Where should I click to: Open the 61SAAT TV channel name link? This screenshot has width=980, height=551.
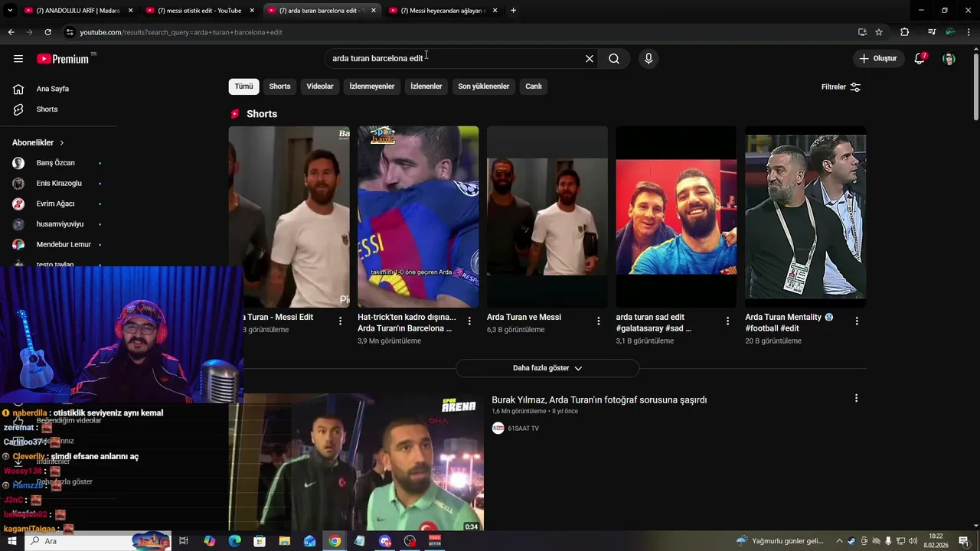523,429
